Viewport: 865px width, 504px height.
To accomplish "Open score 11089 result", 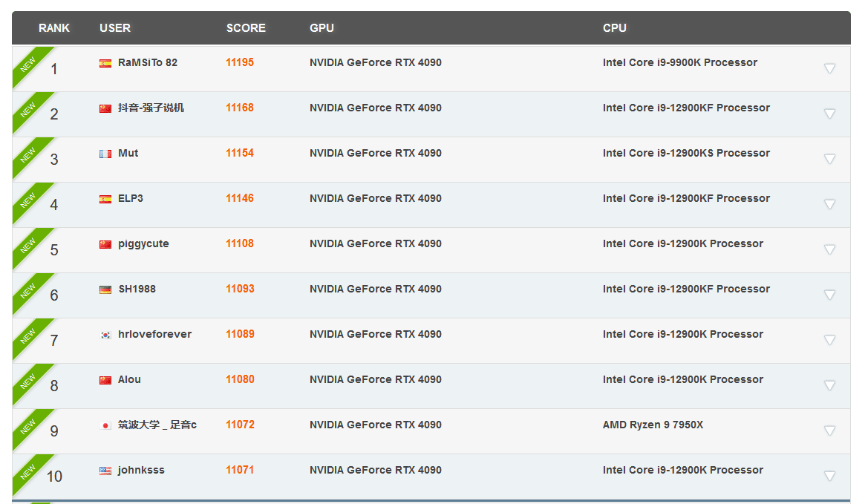I will (240, 333).
